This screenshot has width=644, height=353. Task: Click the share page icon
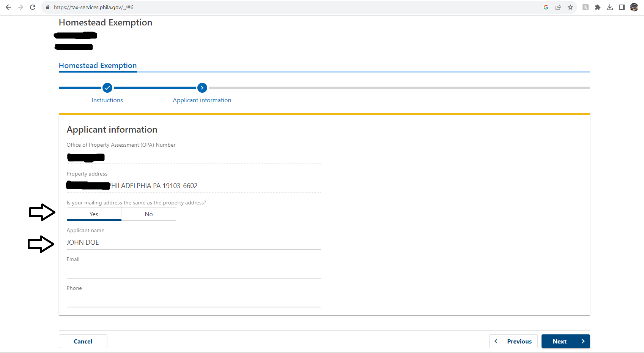(x=558, y=7)
